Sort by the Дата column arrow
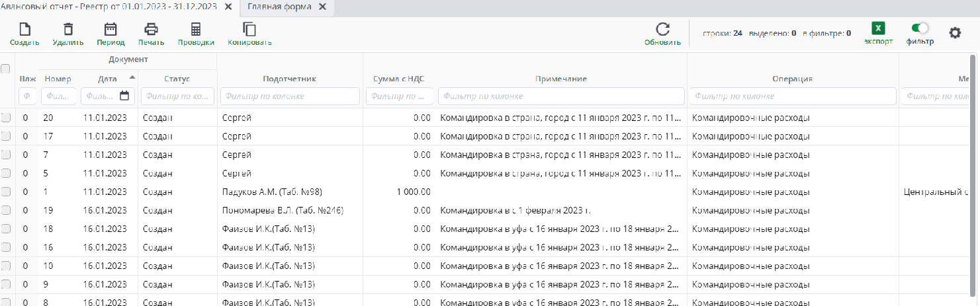This screenshot has width=980, height=306. [x=132, y=77]
